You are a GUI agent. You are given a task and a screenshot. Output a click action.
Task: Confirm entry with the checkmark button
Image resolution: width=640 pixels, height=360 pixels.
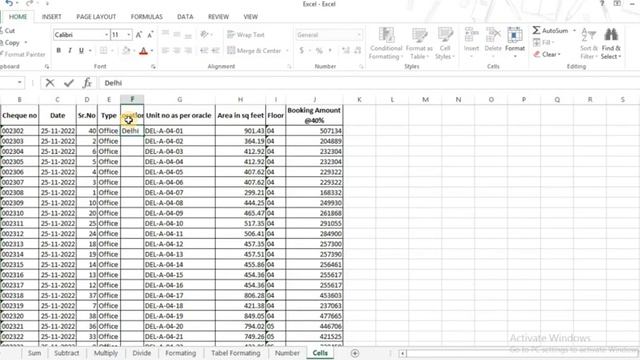coord(69,83)
